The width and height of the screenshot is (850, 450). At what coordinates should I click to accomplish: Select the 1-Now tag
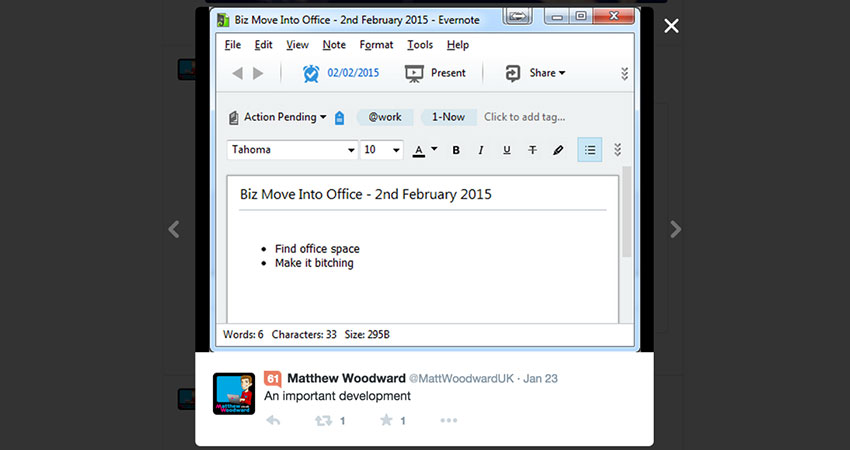pyautogui.click(x=448, y=117)
